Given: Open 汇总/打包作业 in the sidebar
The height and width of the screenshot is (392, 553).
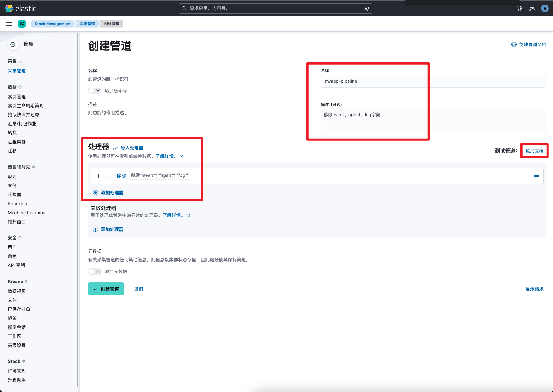Looking at the screenshot, I should [x=22, y=124].
